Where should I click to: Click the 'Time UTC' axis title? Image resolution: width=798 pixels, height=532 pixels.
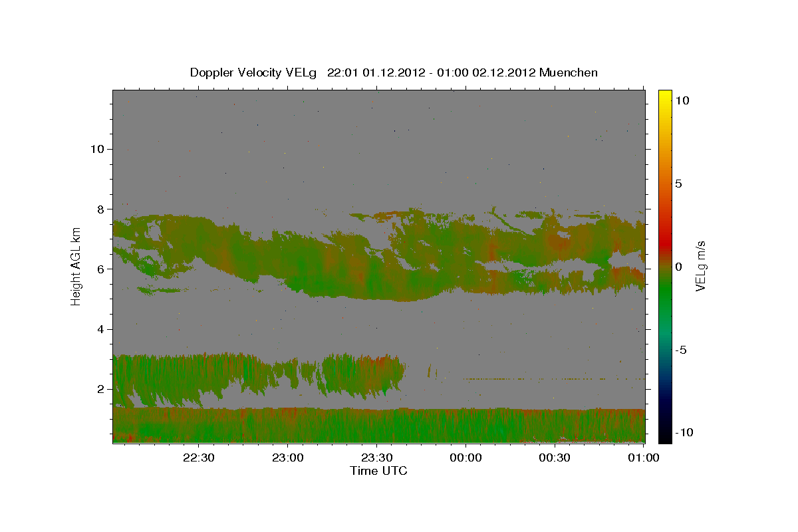click(x=378, y=471)
